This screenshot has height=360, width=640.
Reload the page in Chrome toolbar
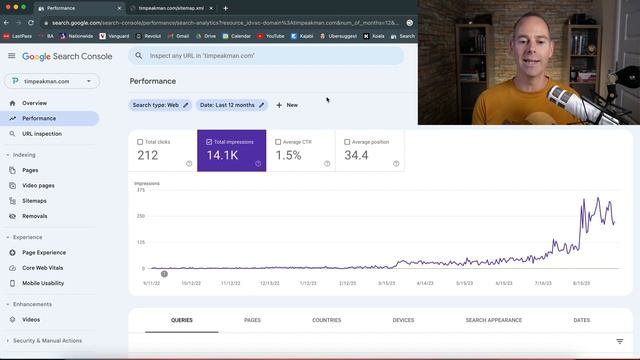pos(31,23)
